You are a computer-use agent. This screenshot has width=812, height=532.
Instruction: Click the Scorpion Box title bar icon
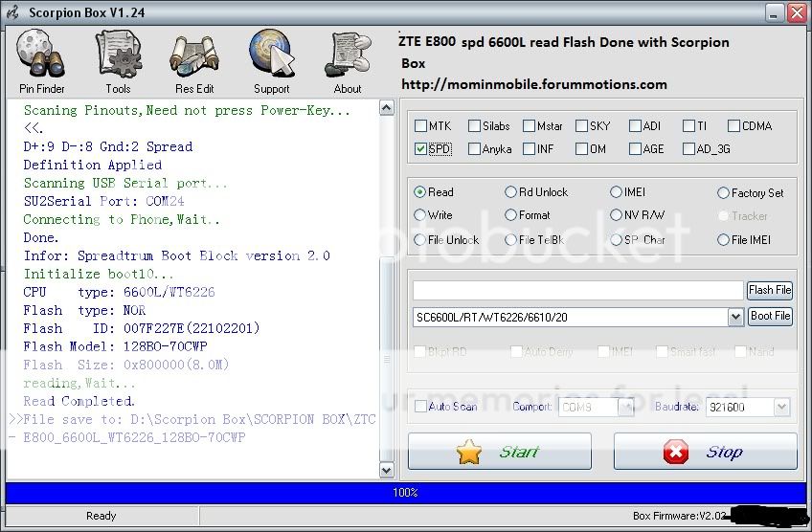pos(13,12)
